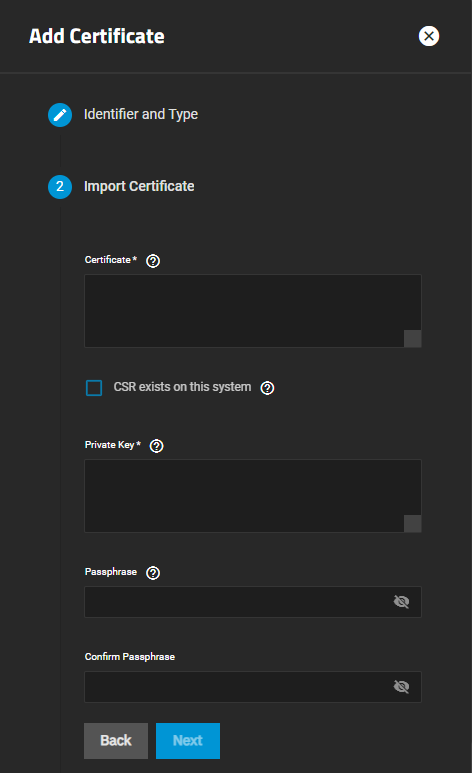
Task: Click the Certificate field label
Action: point(110,260)
